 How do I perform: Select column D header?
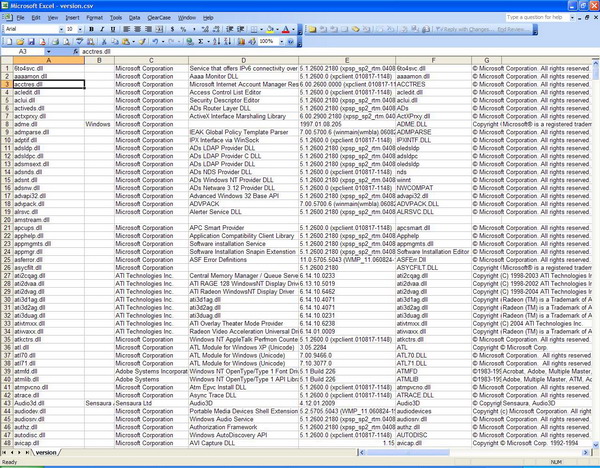click(x=243, y=60)
